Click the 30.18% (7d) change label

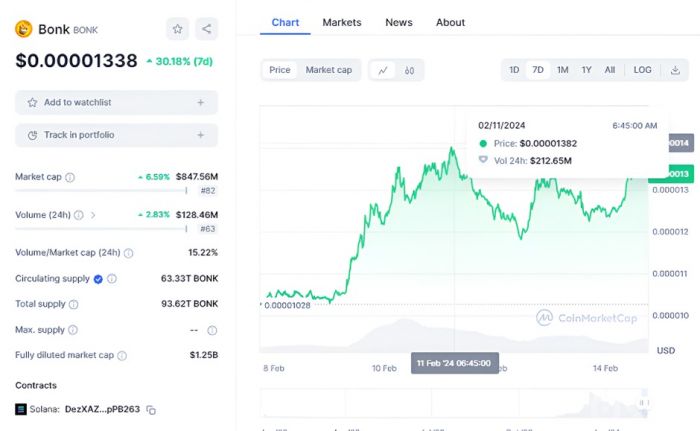coord(179,61)
